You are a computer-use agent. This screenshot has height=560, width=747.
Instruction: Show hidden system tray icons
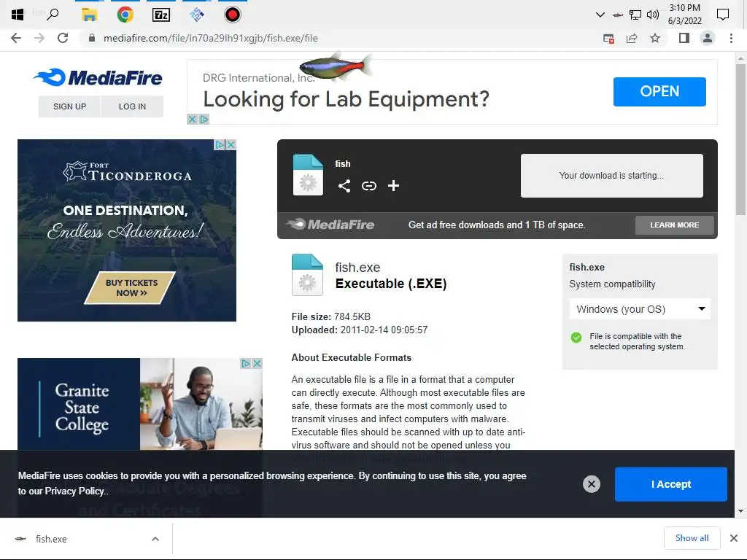[600, 15]
